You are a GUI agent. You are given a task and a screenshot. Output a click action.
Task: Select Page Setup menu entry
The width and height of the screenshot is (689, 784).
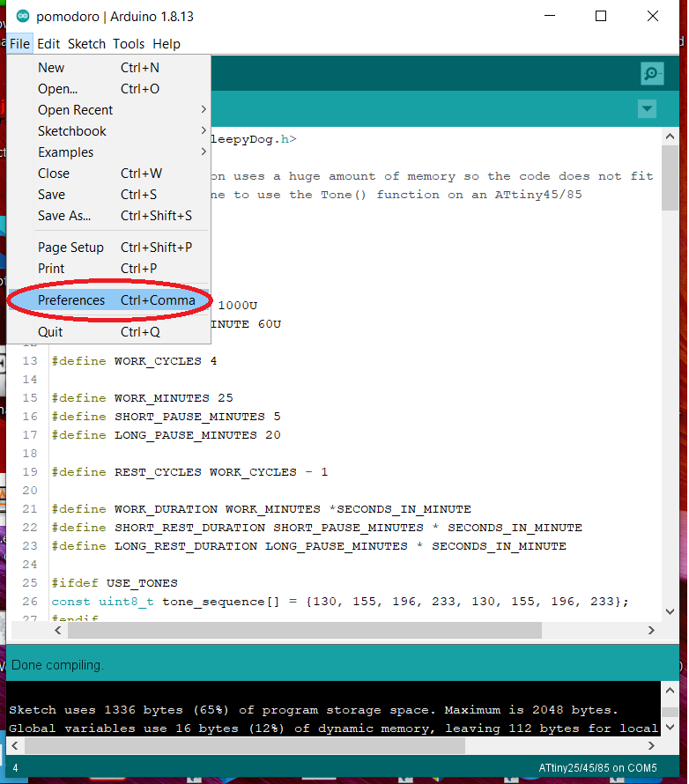coord(108,247)
